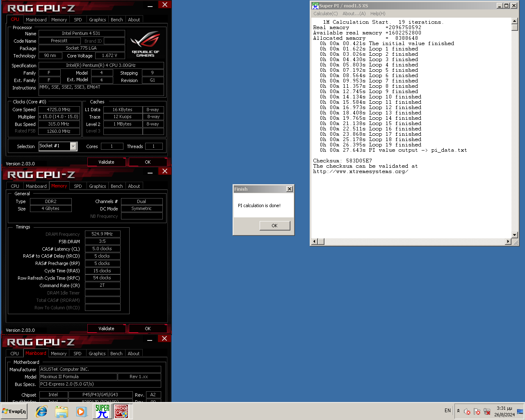Click the Republic of Gamers logo
Screen dimensions: 525x420
click(x=145, y=44)
